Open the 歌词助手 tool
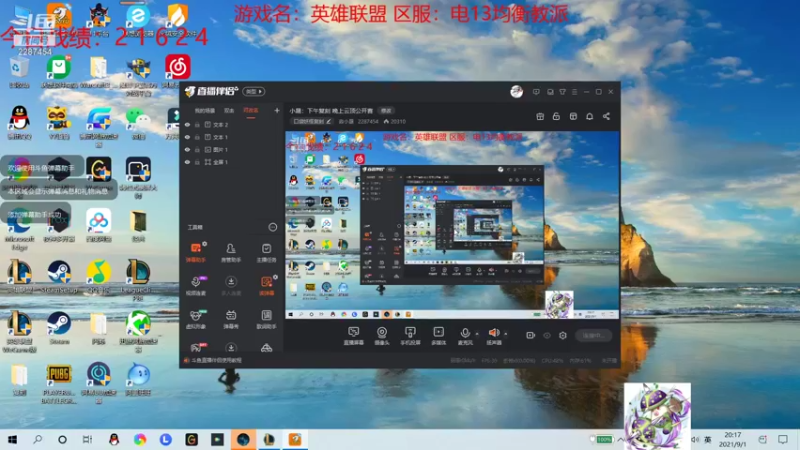800x450 pixels. pyautogui.click(x=266, y=319)
